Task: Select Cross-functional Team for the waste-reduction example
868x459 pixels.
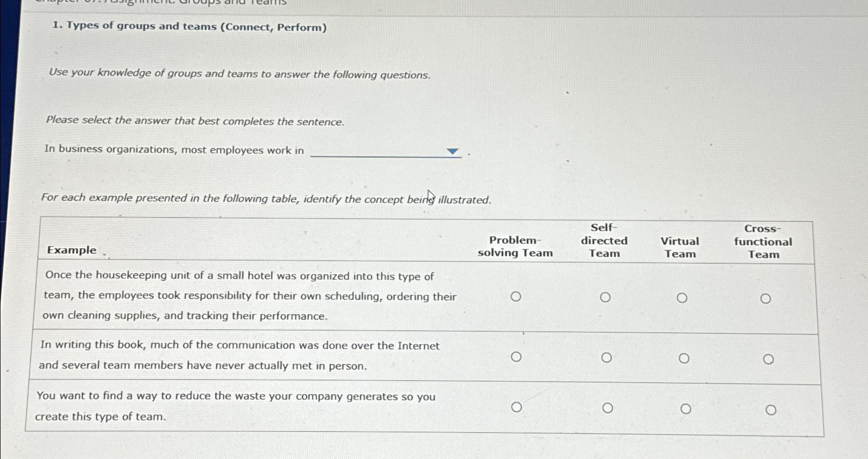Action: [x=770, y=410]
